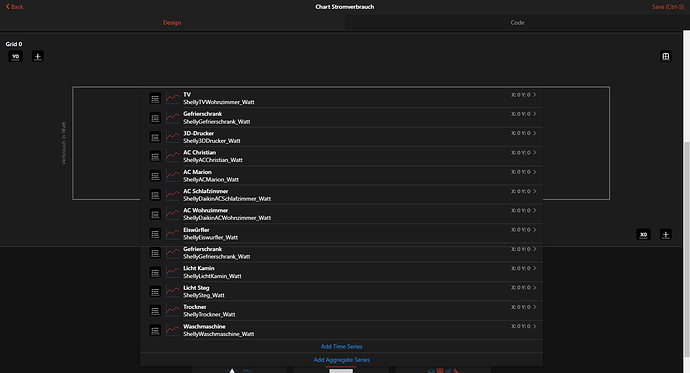
Task: Click the line chart icon of Trockner
Action: (173, 311)
